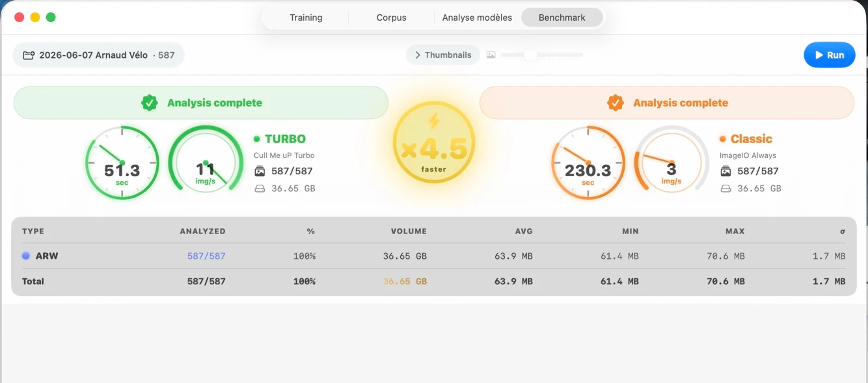Click the VOLUME column header
The width and height of the screenshot is (868, 383).
coord(409,231)
